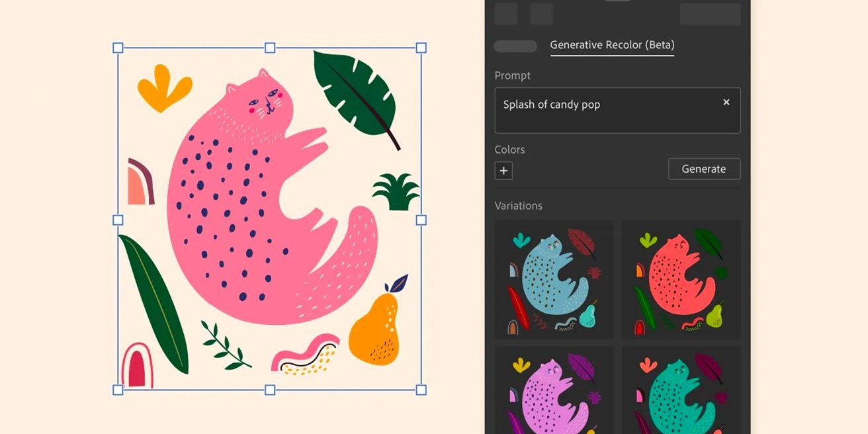The width and height of the screenshot is (868, 434).
Task: Click the prompt field reading Splash of candy pop
Action: (617, 110)
